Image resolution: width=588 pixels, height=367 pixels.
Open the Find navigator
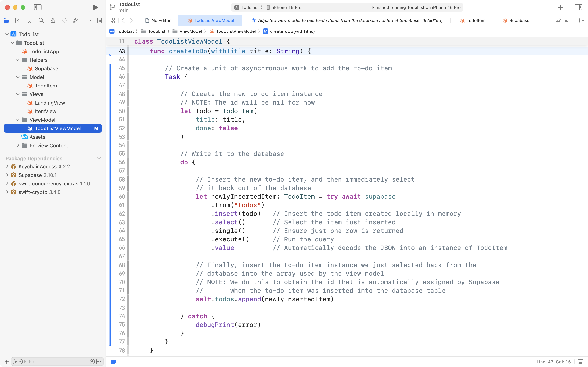[x=41, y=20]
